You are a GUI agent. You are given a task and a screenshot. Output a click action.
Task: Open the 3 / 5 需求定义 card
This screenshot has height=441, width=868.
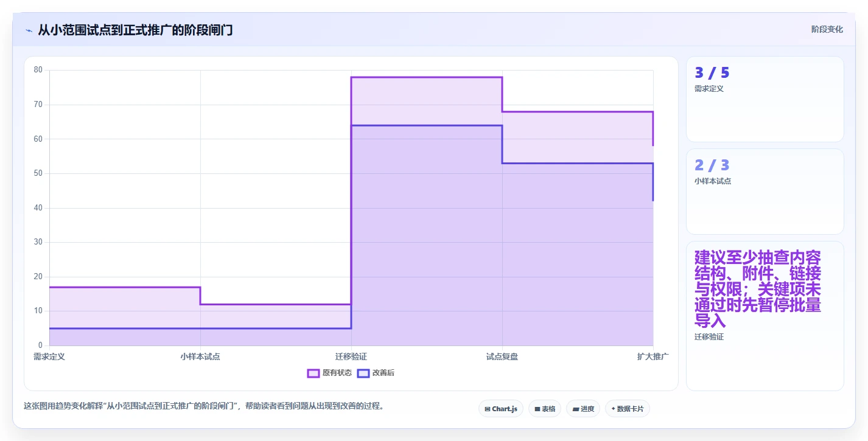click(765, 99)
